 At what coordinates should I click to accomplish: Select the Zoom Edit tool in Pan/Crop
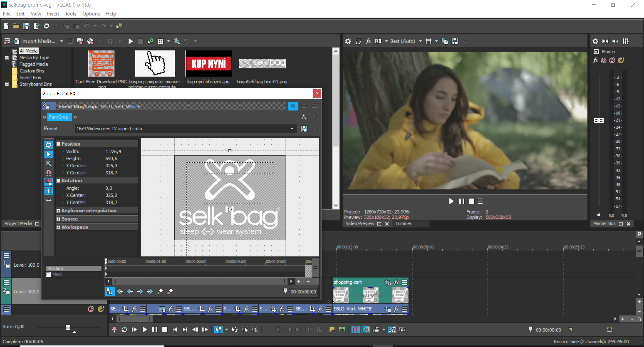[x=49, y=163]
